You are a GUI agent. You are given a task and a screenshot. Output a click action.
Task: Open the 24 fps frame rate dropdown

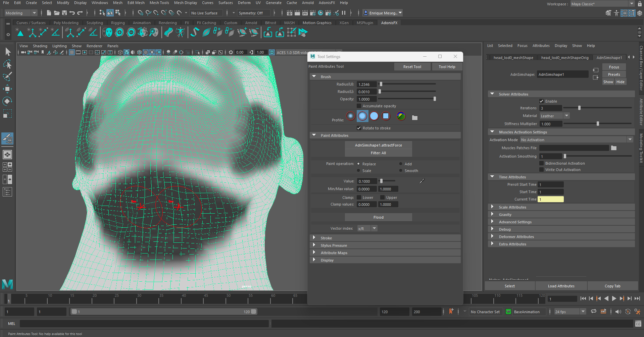coord(570,312)
